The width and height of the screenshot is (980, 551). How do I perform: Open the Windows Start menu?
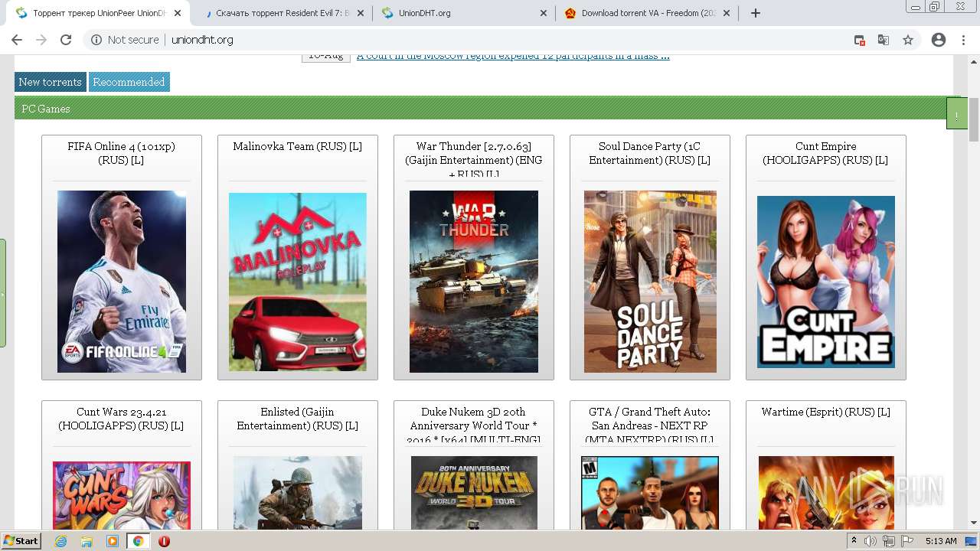pyautogui.click(x=21, y=541)
